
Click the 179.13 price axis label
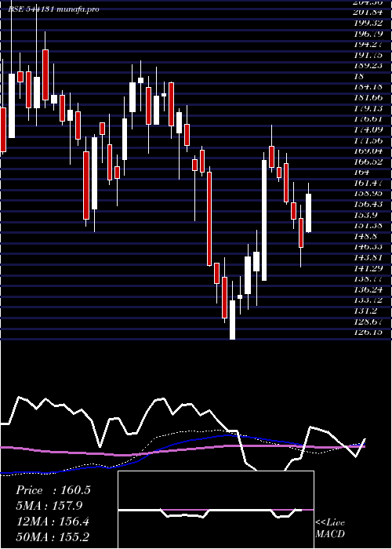coord(368,108)
